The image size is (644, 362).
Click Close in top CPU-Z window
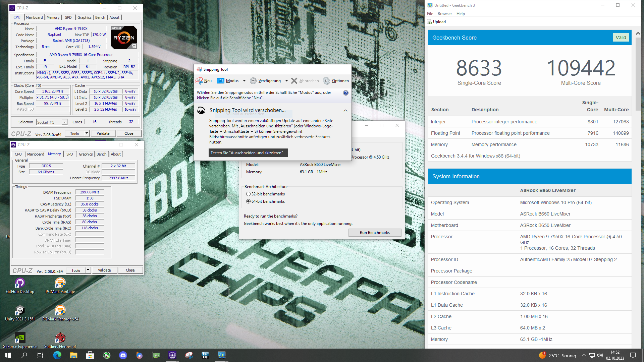click(129, 133)
